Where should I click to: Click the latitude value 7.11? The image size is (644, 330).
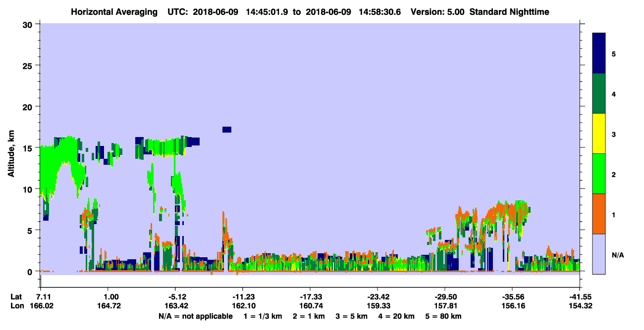coord(45,297)
